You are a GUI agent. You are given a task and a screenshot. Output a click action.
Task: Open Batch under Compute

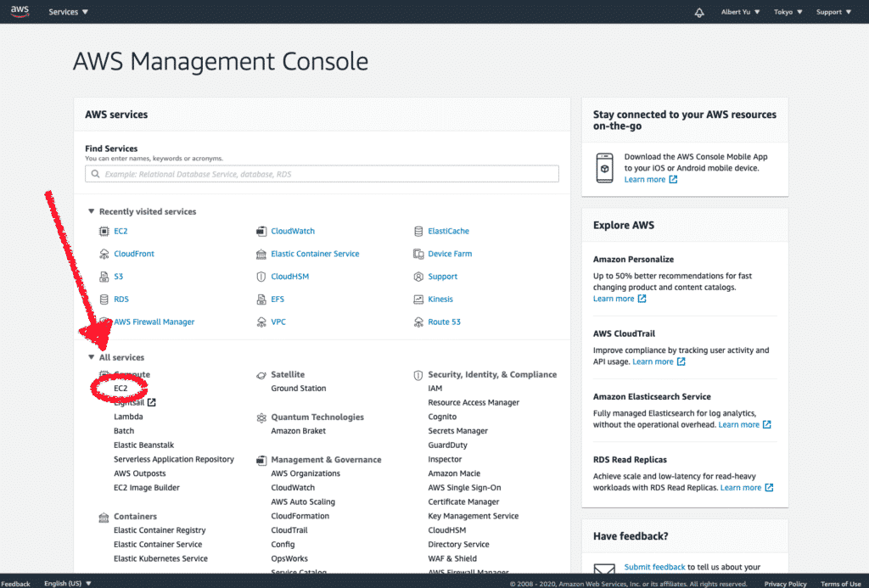point(124,431)
